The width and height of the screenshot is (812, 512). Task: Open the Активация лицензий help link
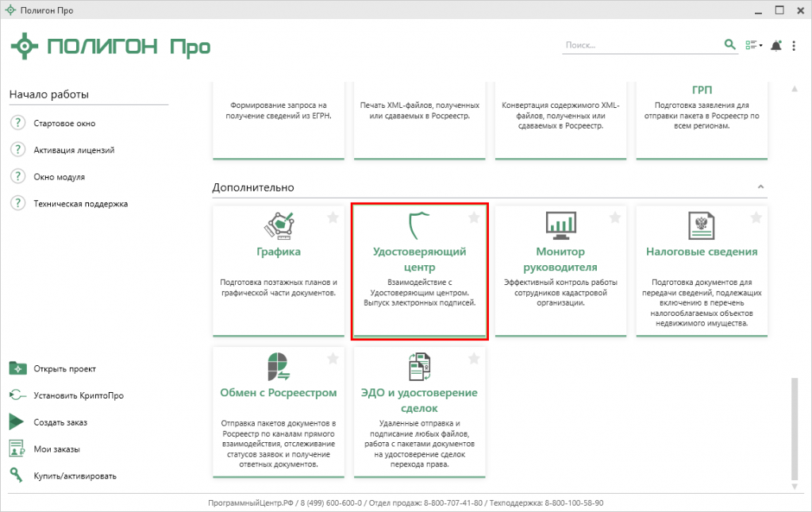coord(74,150)
